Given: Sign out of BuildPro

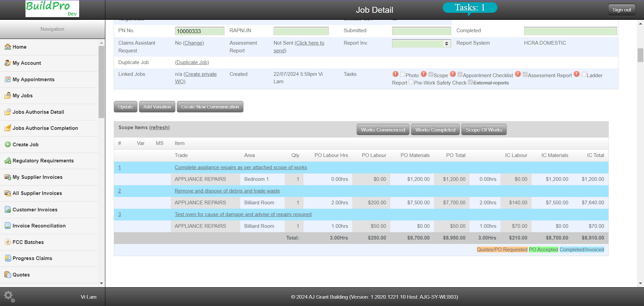Looking at the screenshot, I should tap(622, 10).
